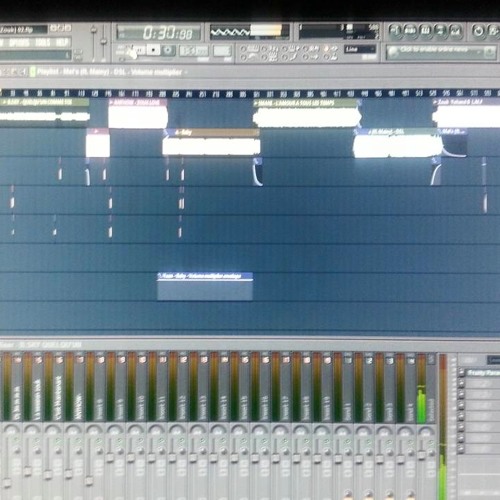Select the SHANE - L'AMOUR A TOUS LES TEMPS clip
This screenshot has width=500, height=500.
307,113
